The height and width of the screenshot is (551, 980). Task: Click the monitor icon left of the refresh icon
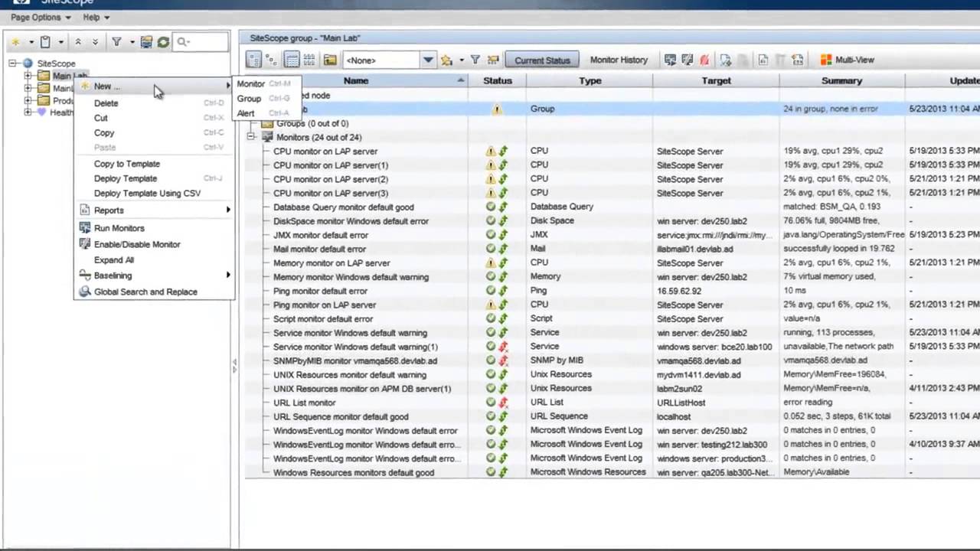point(146,42)
